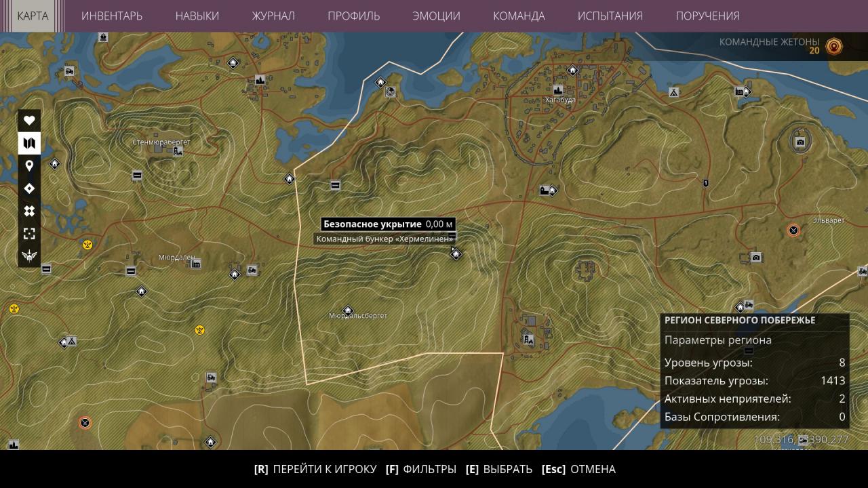Screen dimensions: 868x488
Task: Open the ИСПЫТАНИЯ tab
Action: tap(610, 16)
